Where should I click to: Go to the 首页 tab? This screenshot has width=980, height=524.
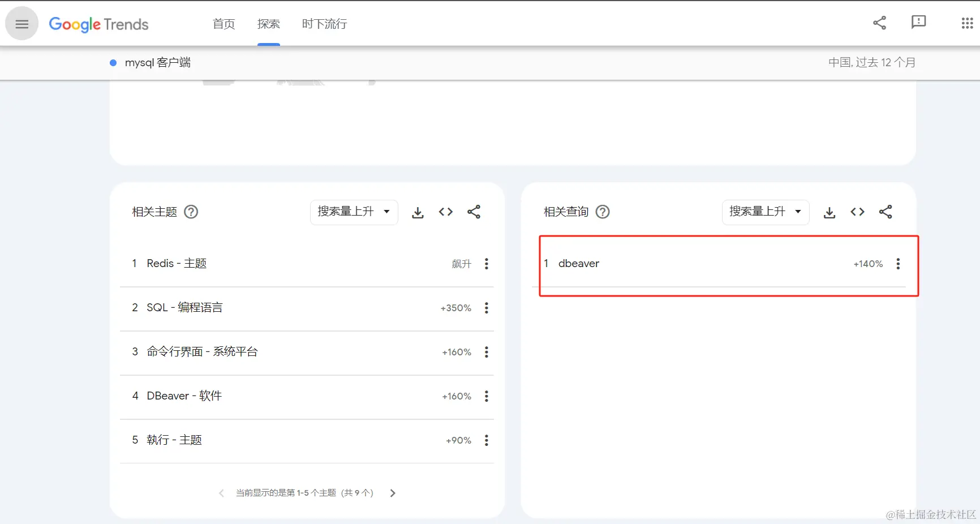click(223, 24)
